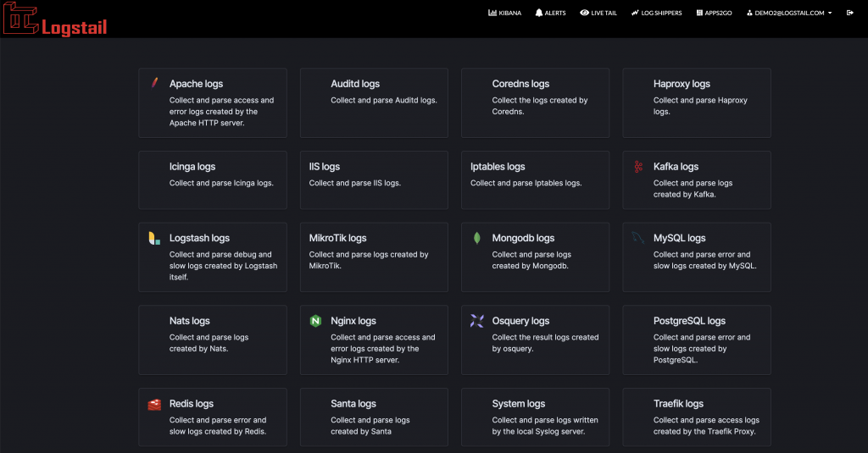Viewport: 868px width, 453px height.
Task: Select the PostgreSQL logs card
Action: [x=697, y=340]
